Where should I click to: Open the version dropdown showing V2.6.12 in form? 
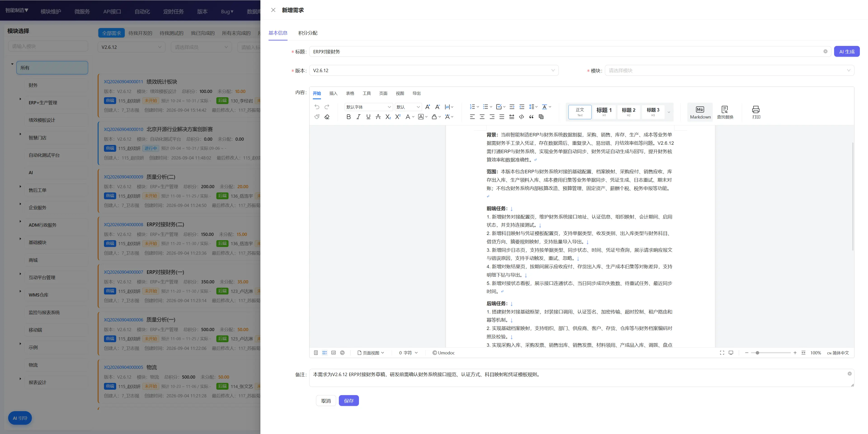(434, 71)
